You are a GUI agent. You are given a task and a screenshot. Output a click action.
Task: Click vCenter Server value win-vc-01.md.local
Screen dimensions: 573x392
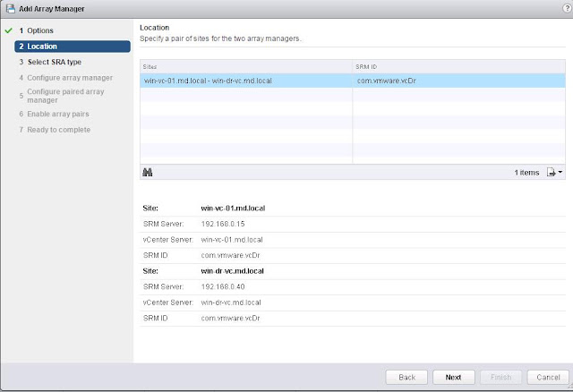click(x=232, y=240)
